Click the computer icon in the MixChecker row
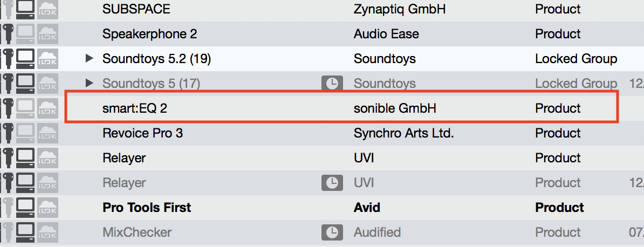This screenshot has height=247, width=644. pos(25,232)
